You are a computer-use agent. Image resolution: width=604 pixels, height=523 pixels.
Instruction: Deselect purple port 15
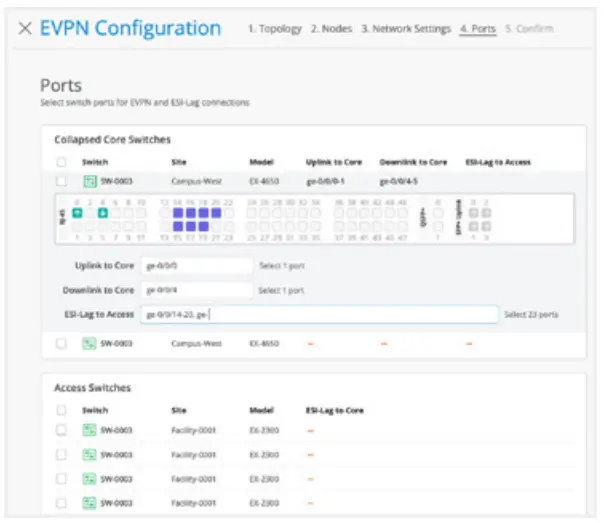point(178,226)
